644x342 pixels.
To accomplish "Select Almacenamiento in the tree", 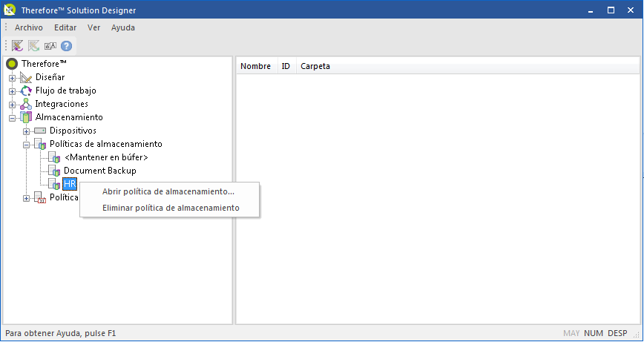I will coord(69,117).
